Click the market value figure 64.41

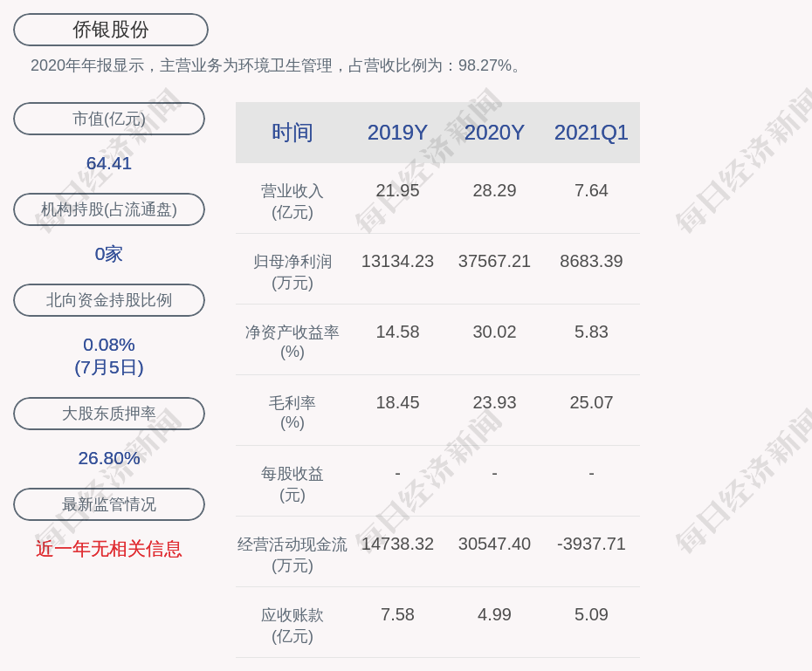[x=109, y=163]
